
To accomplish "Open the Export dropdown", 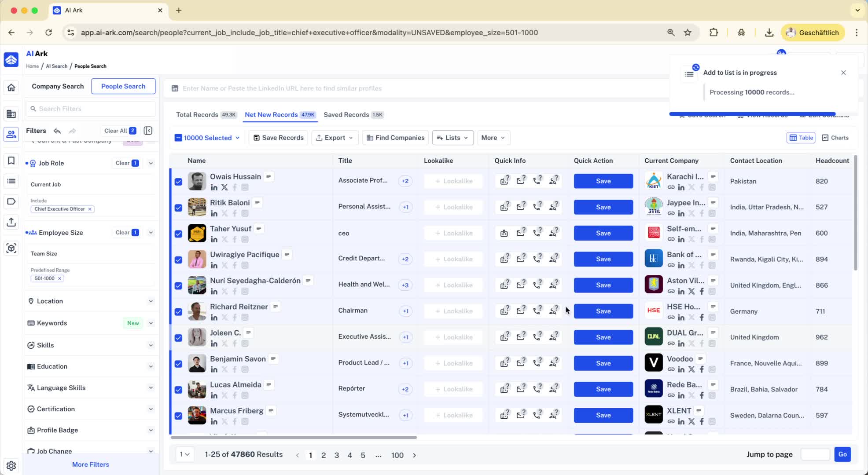I will click(x=335, y=138).
